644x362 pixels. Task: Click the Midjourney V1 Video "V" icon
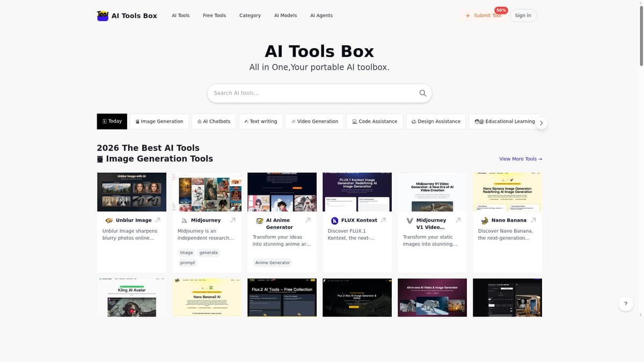click(409, 220)
